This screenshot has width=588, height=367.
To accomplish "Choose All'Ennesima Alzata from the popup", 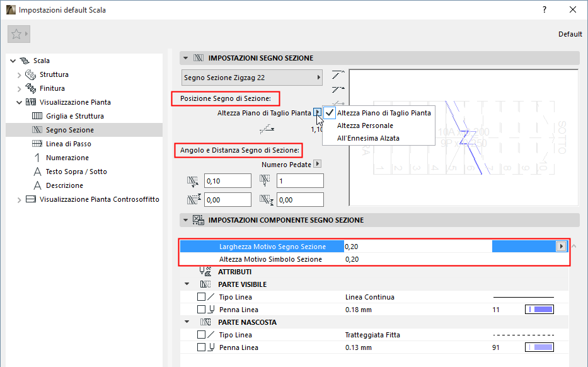I will (368, 138).
